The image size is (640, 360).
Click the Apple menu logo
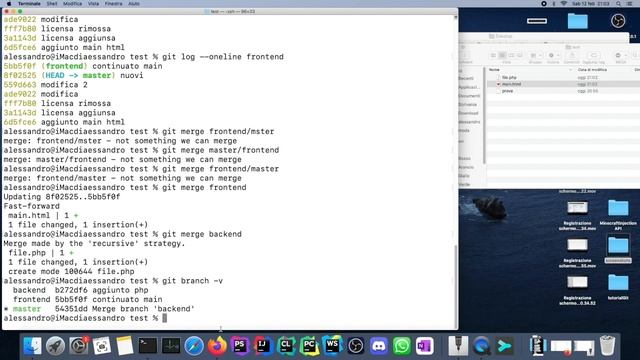tap(9, 4)
